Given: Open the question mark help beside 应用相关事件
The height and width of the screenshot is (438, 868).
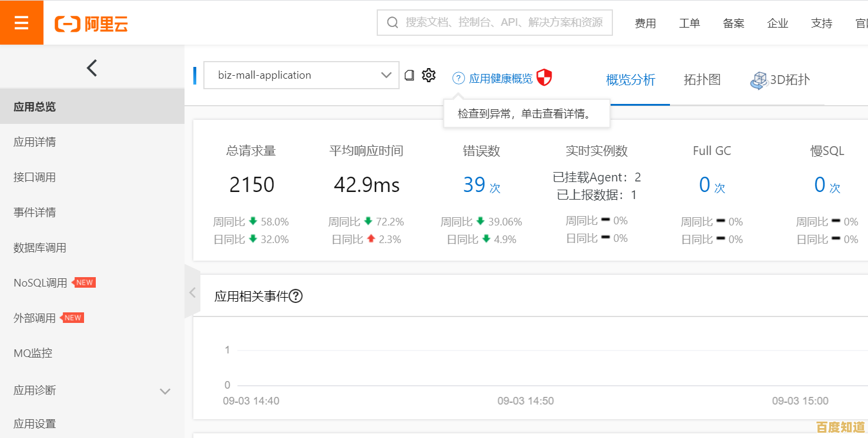Looking at the screenshot, I should pyautogui.click(x=297, y=296).
